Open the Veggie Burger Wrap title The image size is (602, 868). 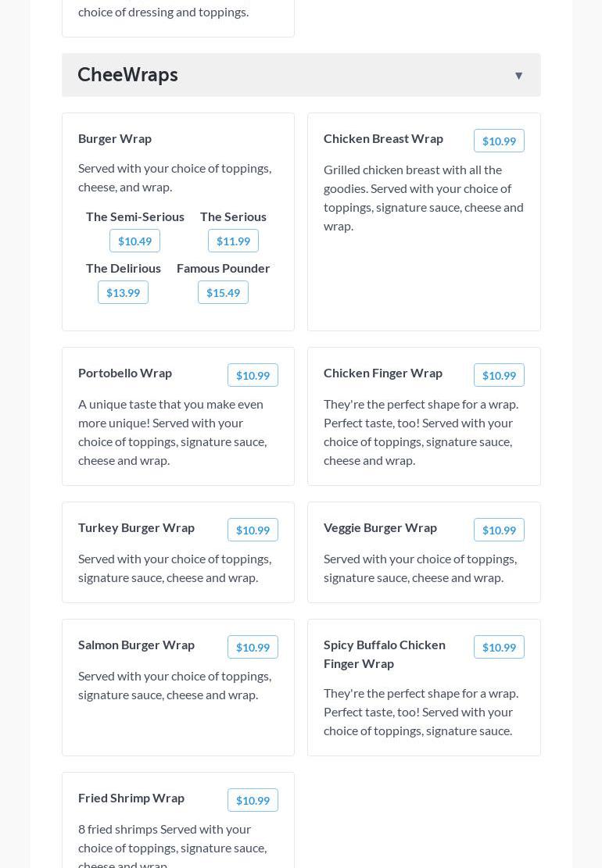pyautogui.click(x=380, y=527)
